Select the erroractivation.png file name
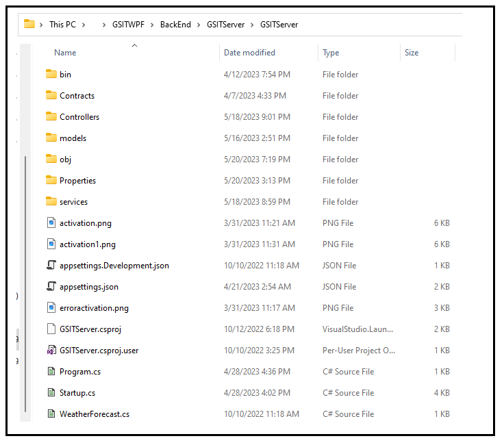 point(94,308)
